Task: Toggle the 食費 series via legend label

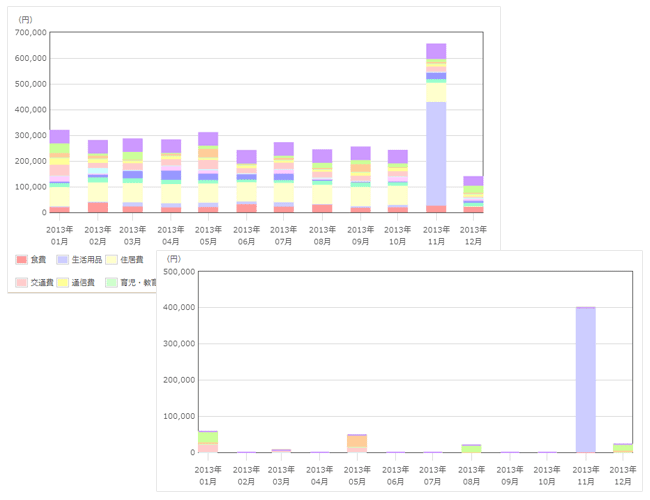Action: coord(40,259)
